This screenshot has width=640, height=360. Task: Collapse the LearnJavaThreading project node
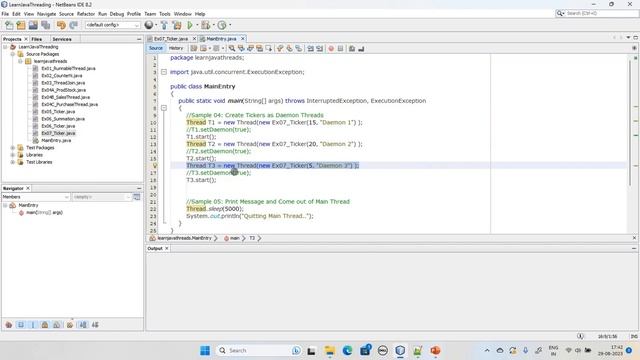pyautogui.click(x=5, y=47)
